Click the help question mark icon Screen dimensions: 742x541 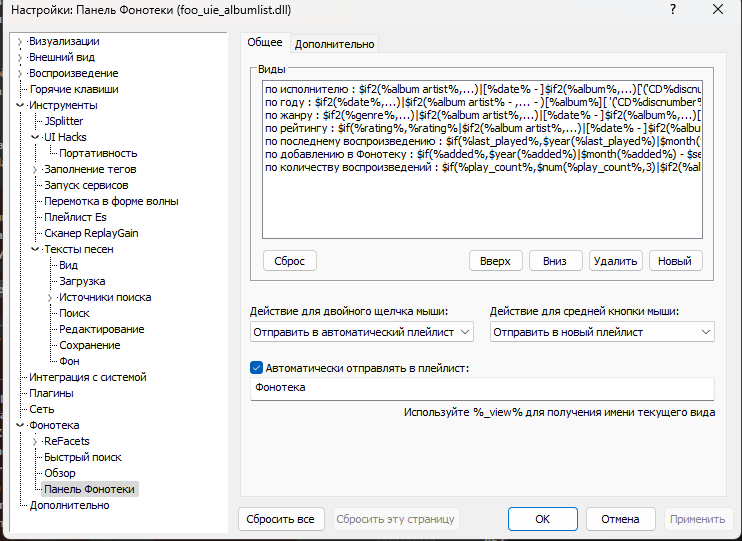click(673, 9)
